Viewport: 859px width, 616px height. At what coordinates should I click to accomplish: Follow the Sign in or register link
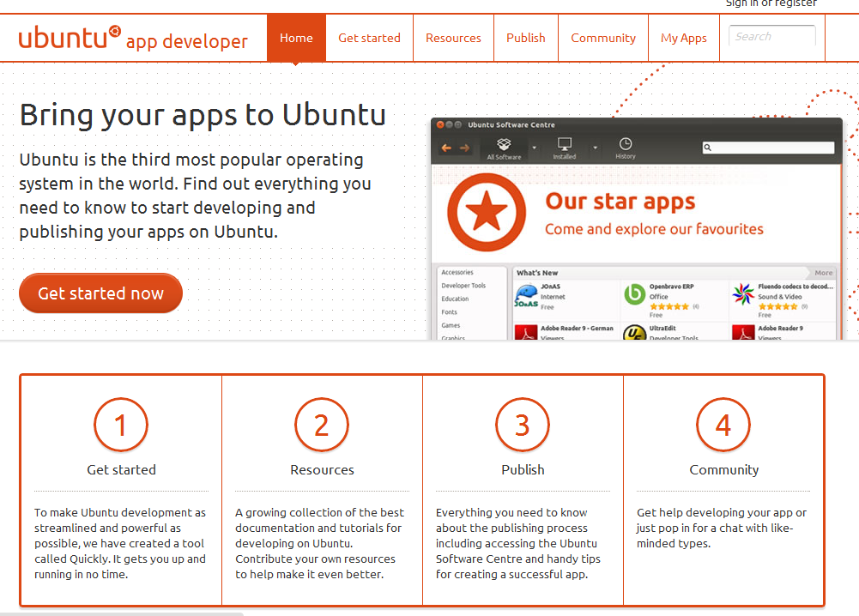771,3
